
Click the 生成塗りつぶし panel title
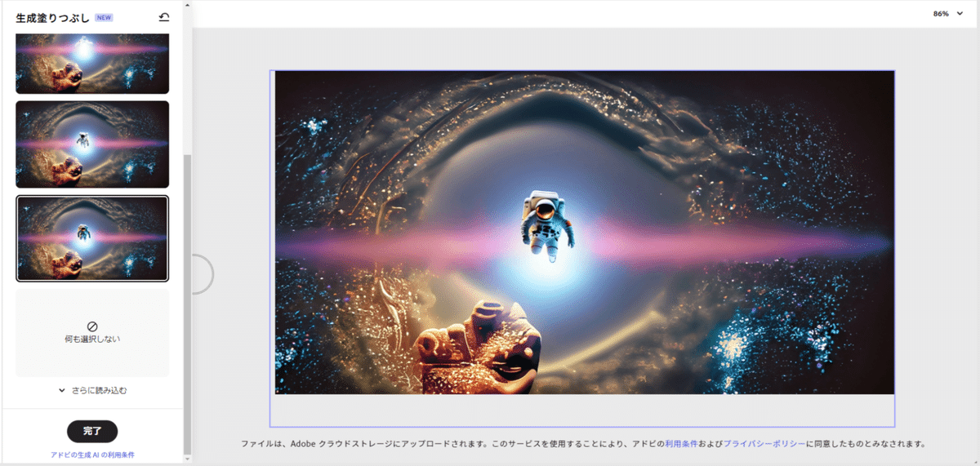[x=52, y=17]
